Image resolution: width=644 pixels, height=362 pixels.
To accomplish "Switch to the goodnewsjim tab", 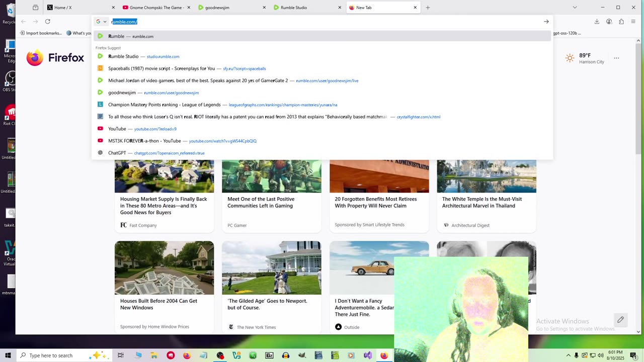I will pos(231,8).
